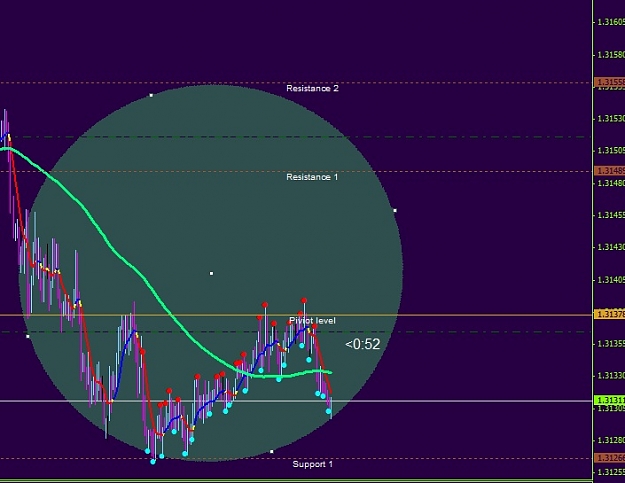Screen dimensions: 625x483
Task: Select the orange 1.31558 price tag
Action: pos(609,82)
